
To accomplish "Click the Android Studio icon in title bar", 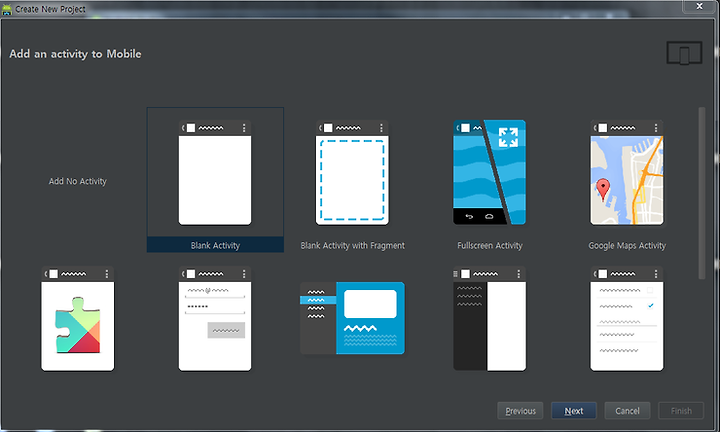I will [x=7, y=9].
